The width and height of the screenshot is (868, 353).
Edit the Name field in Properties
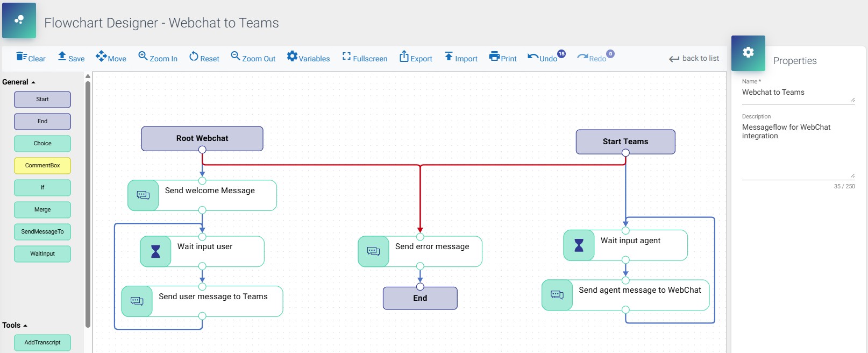(795, 93)
